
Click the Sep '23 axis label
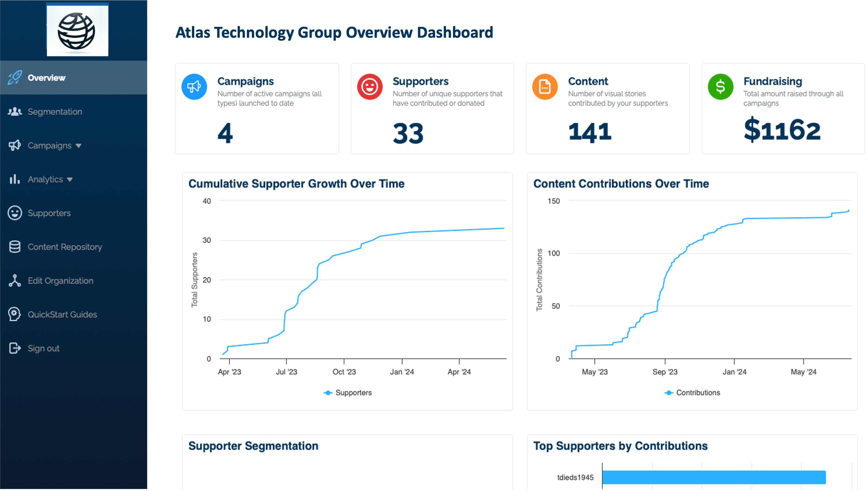(665, 372)
